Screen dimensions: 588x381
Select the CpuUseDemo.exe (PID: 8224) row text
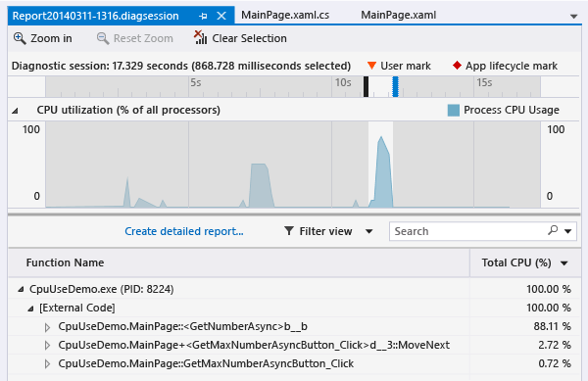102,289
